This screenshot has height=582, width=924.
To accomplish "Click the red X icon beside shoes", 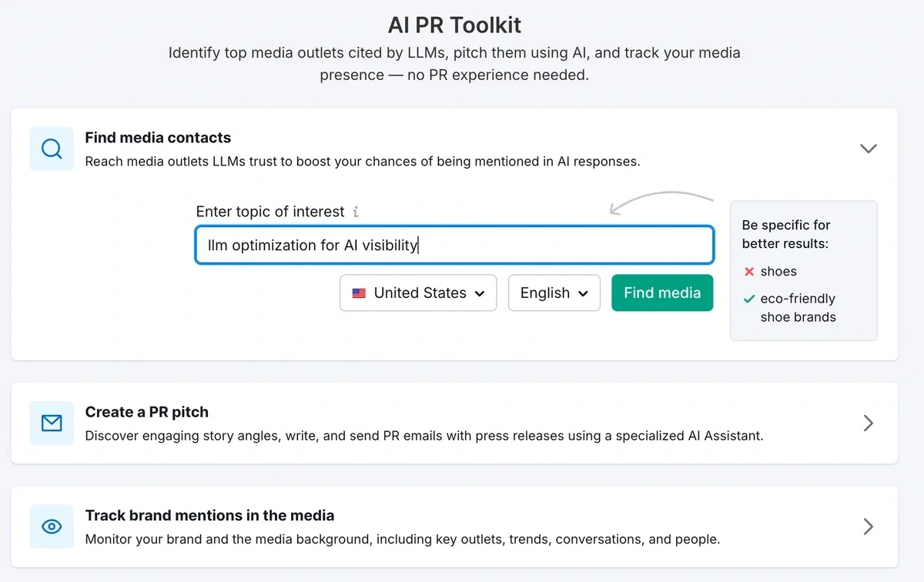I will 749,272.
